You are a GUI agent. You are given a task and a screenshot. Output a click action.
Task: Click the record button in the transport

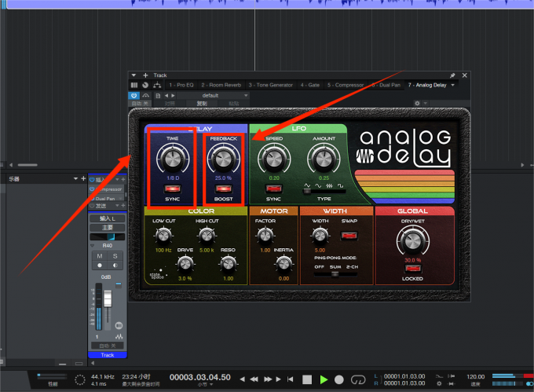(x=339, y=379)
